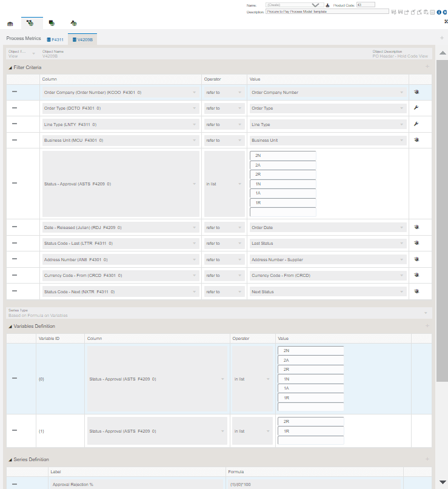This screenshot has width=448, height=489.
Task: Switch to the F4311 tab
Action: pyautogui.click(x=55, y=39)
